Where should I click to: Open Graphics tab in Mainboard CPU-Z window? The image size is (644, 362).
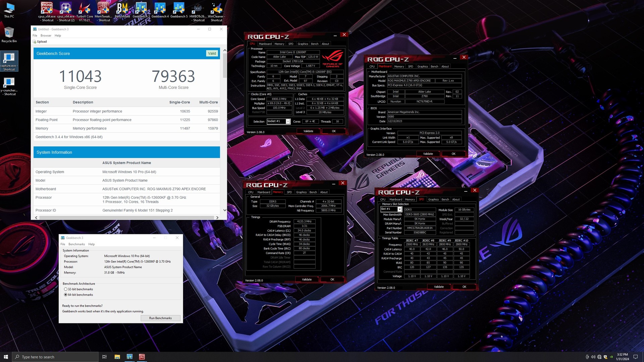pyautogui.click(x=423, y=66)
